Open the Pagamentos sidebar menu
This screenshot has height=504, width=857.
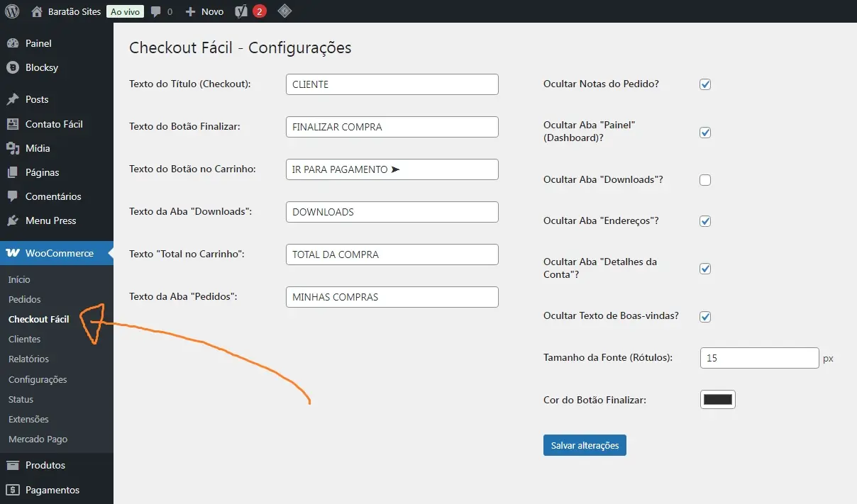click(52, 490)
